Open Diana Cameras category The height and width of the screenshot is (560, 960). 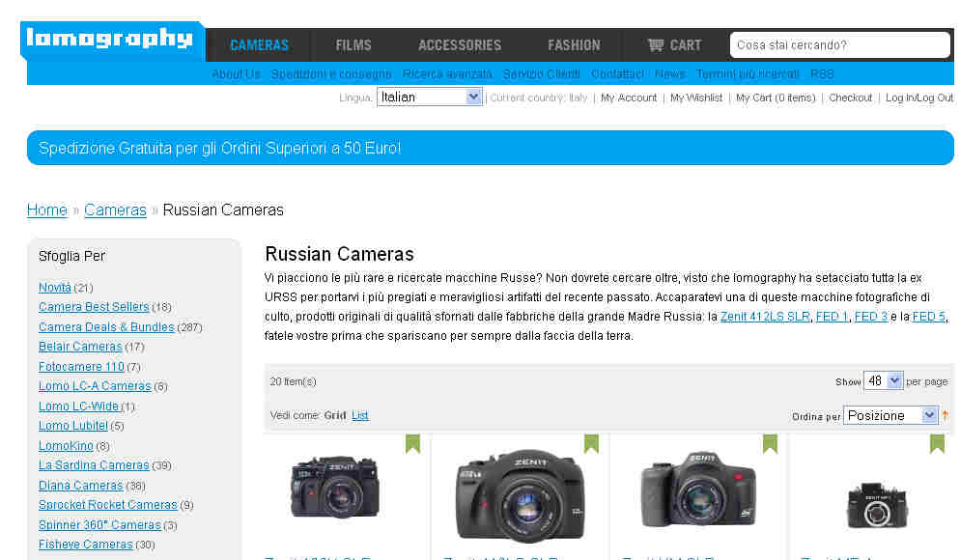81,486
